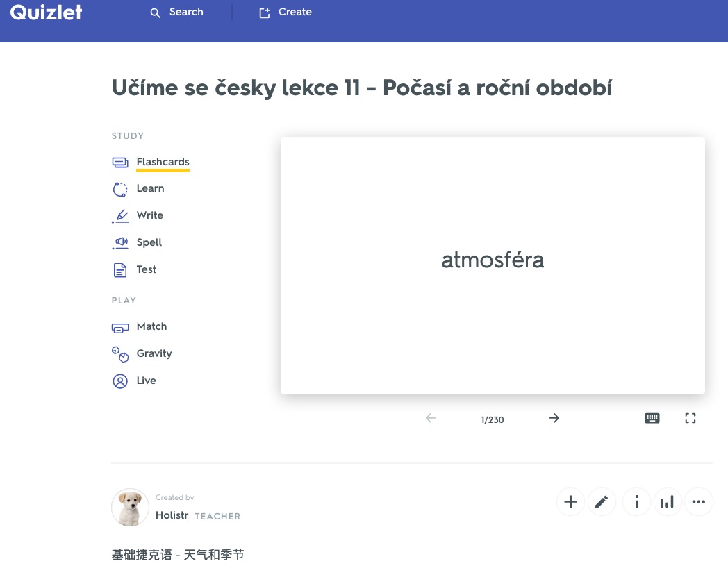Click the Create button in header

(286, 12)
